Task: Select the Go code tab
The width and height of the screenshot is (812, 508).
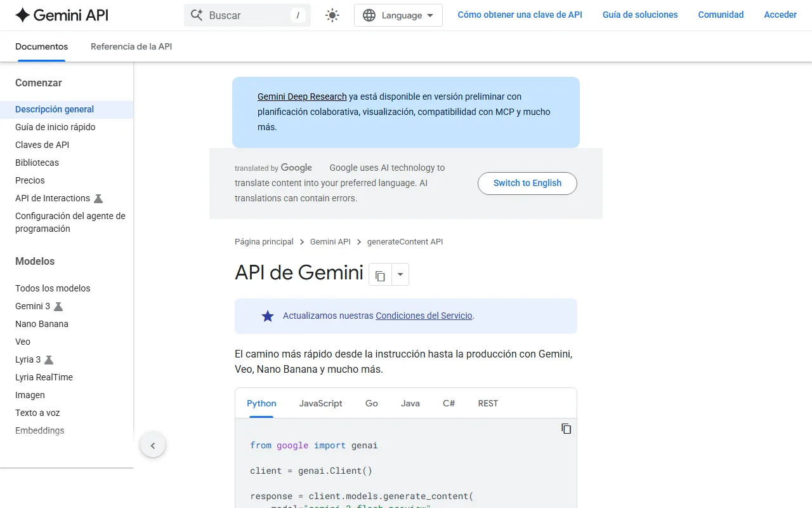Action: coord(372,403)
